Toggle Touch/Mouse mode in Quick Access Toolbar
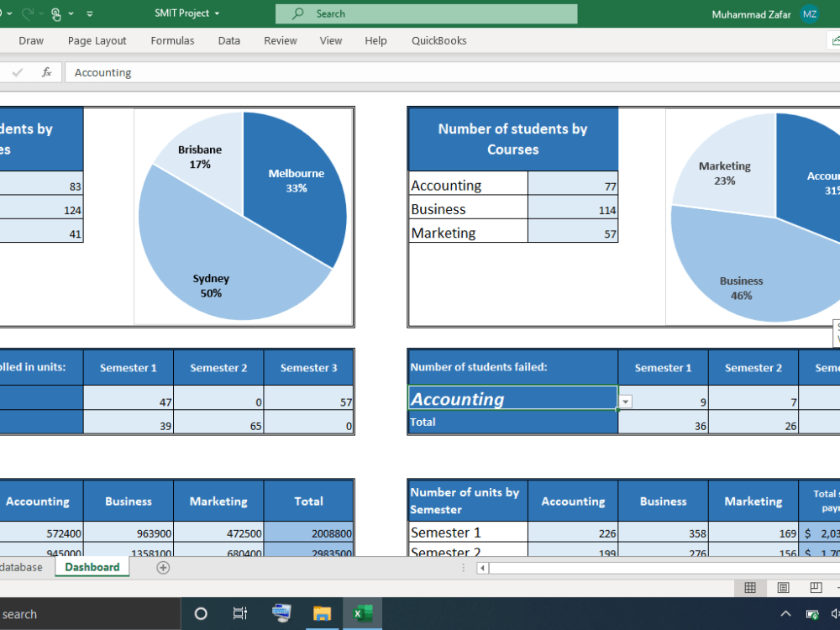This screenshot has width=840, height=630. coord(55,13)
